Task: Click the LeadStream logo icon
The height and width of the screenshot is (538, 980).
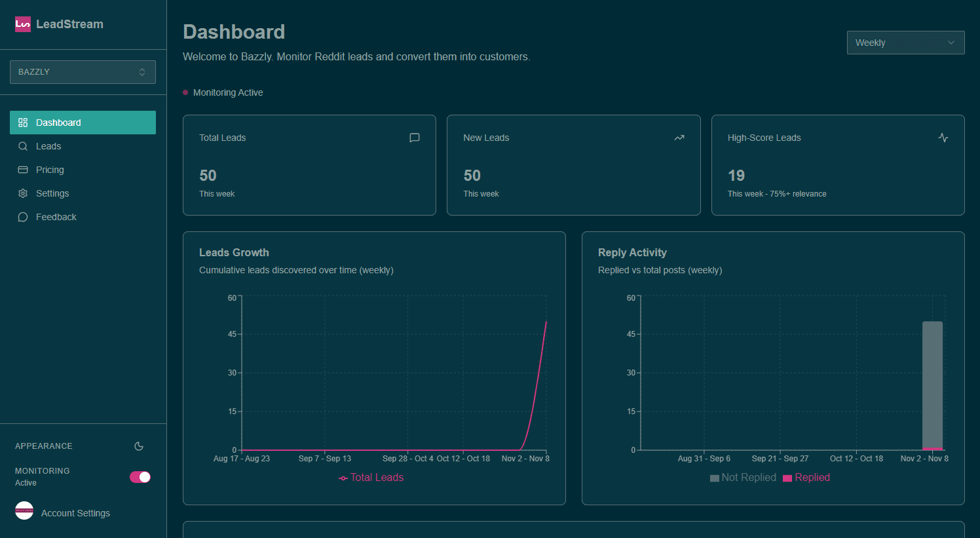Action: 22,24
